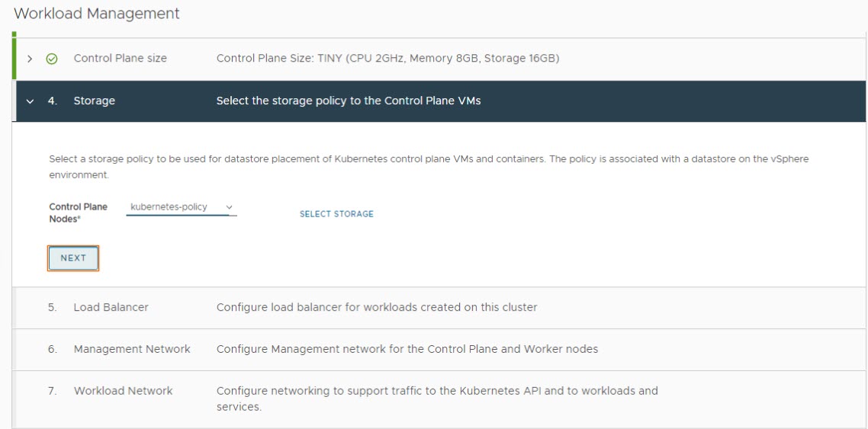Click 'Configure Management network' description text
This screenshot has height=429, width=868.
(x=407, y=349)
